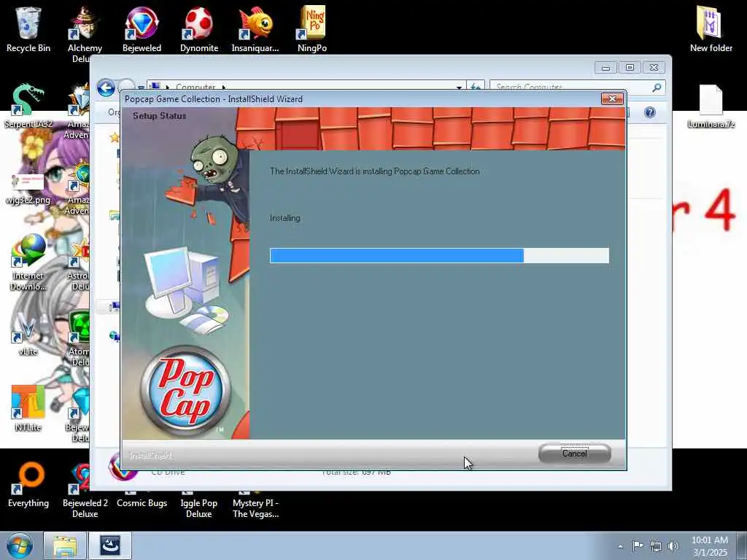Screen dimensions: 747x560
Task: Open the taskbar clock showing 10:01 AM
Action: point(710,545)
